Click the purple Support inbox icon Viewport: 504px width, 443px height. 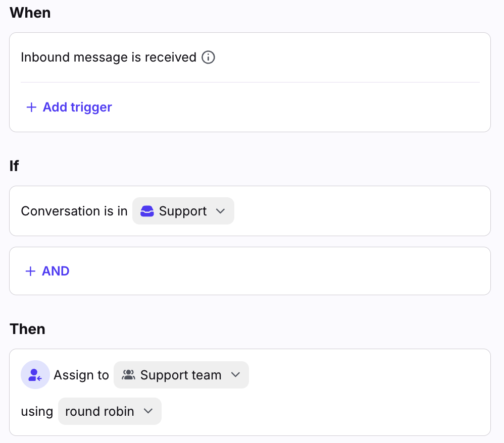tap(147, 211)
